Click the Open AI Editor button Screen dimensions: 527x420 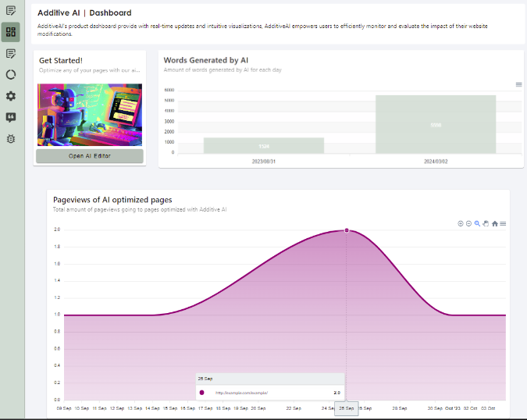point(90,156)
